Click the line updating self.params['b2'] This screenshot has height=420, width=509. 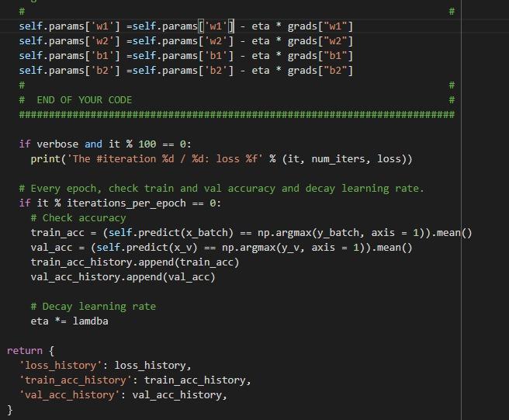pyautogui.click(x=185, y=71)
